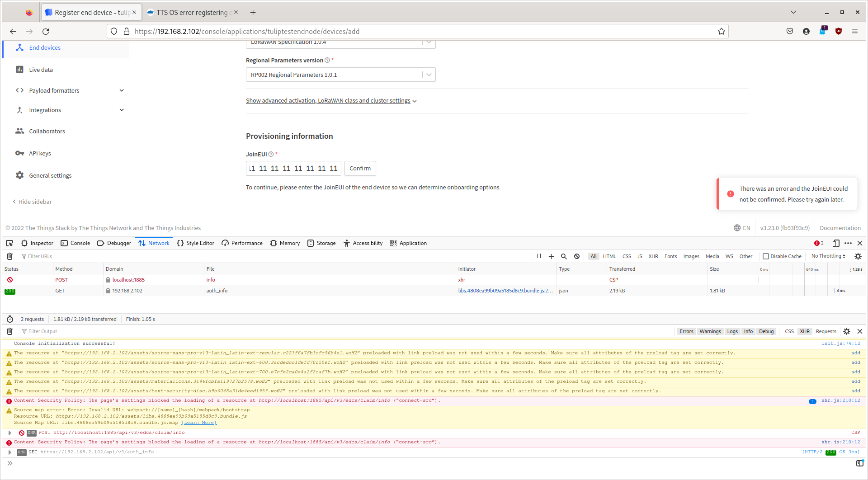Click the error count badge in devtools
The height and width of the screenshot is (480, 868).
point(819,243)
